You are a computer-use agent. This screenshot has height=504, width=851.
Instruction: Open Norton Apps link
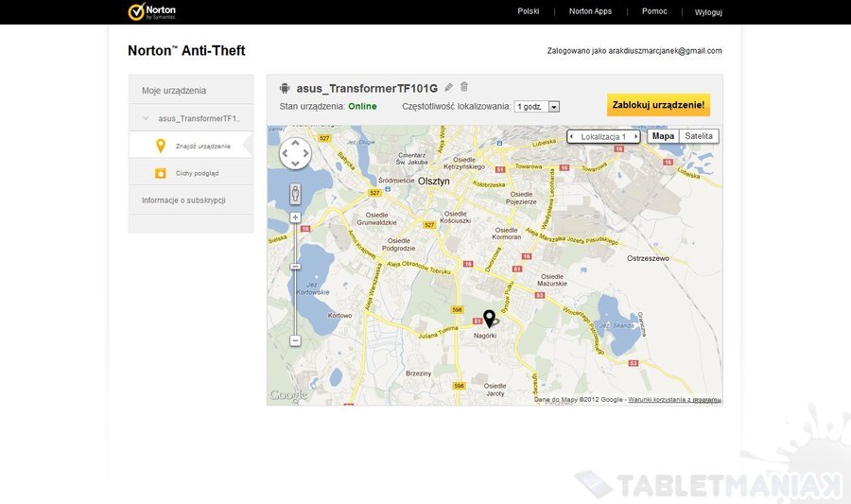(590, 10)
